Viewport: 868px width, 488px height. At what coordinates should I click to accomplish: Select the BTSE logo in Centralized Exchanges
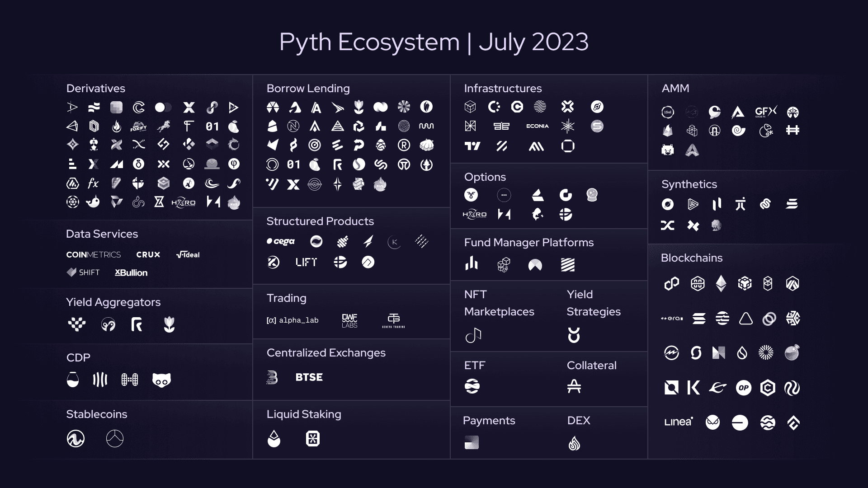tap(309, 377)
